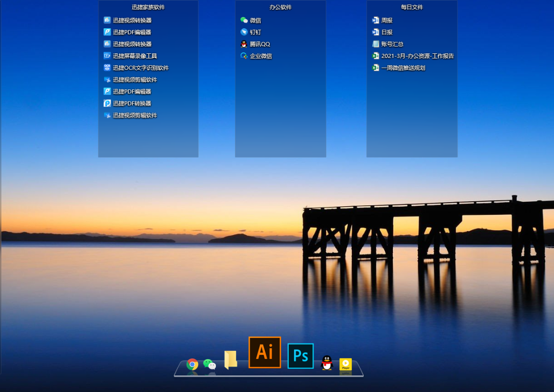Launch Adobe Photoshop from the dock

[301, 356]
